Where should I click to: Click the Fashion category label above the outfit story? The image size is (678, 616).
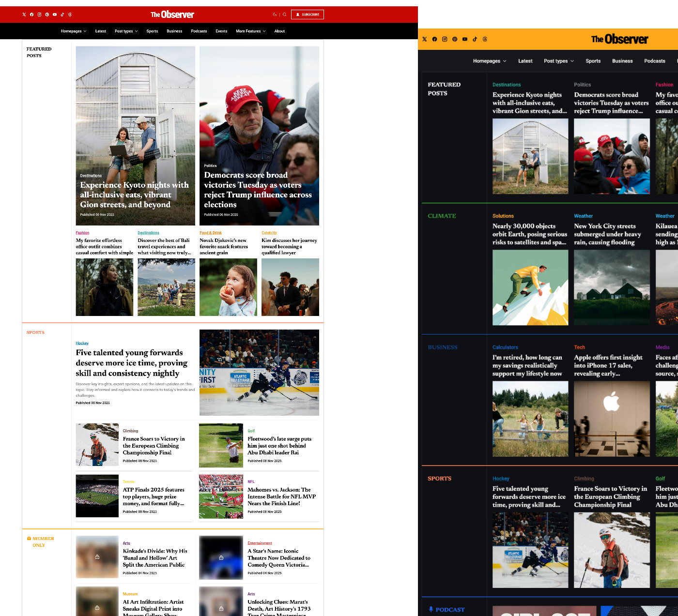pyautogui.click(x=82, y=233)
